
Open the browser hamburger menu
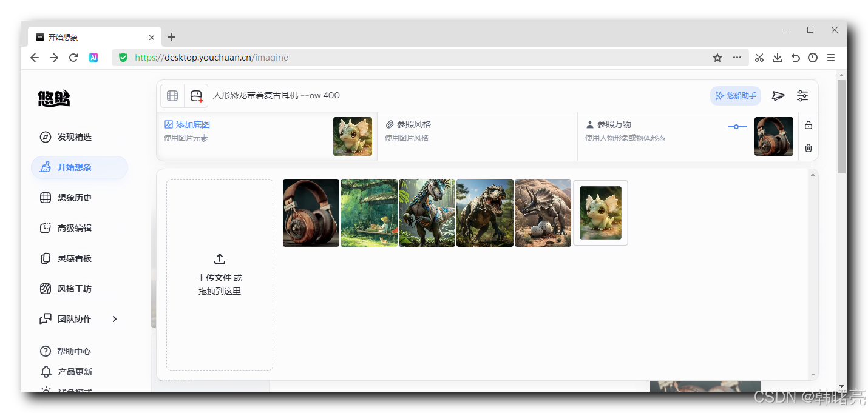831,58
